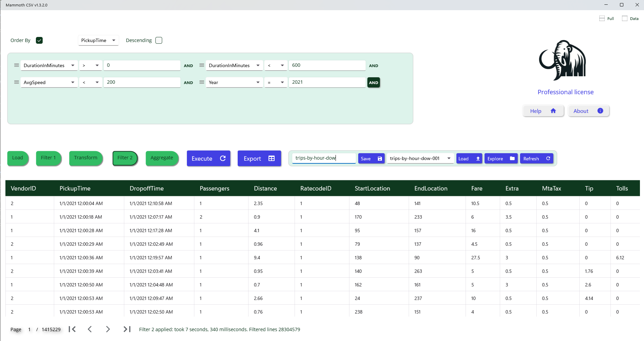Toggle the dark AND operator after 2021
The width and height of the screenshot is (644, 341).
(x=373, y=82)
